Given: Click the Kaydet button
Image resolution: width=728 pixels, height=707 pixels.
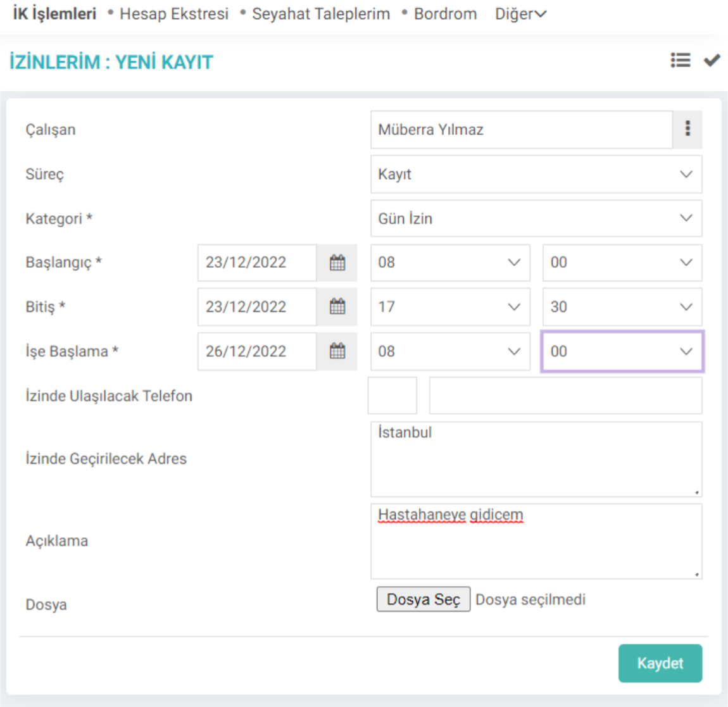Looking at the screenshot, I should [660, 663].
